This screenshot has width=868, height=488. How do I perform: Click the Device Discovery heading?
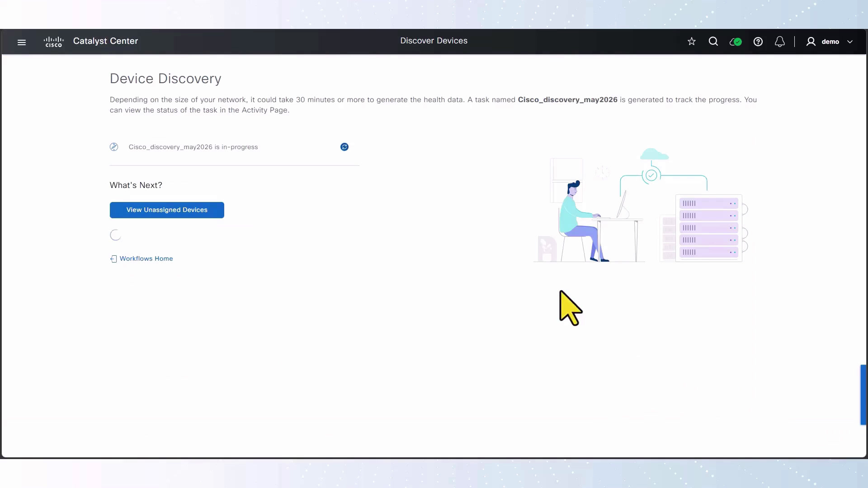[165, 79]
